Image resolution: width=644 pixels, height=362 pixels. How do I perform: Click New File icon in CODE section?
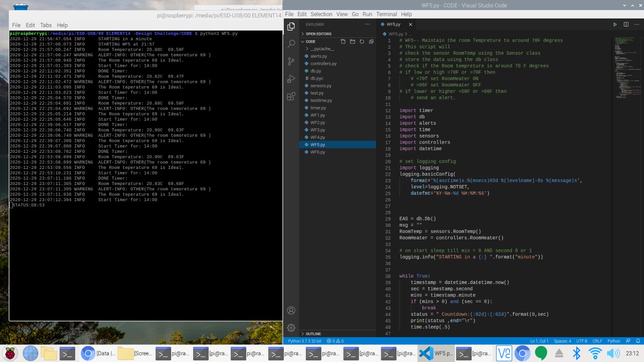coord(343,41)
